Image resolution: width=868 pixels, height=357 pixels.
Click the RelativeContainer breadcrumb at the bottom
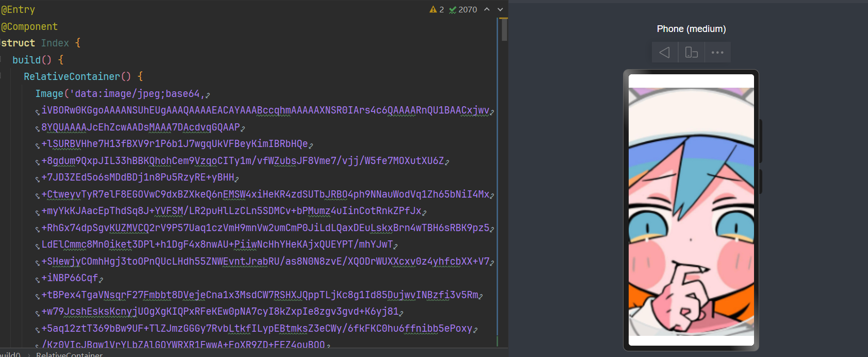point(69,354)
